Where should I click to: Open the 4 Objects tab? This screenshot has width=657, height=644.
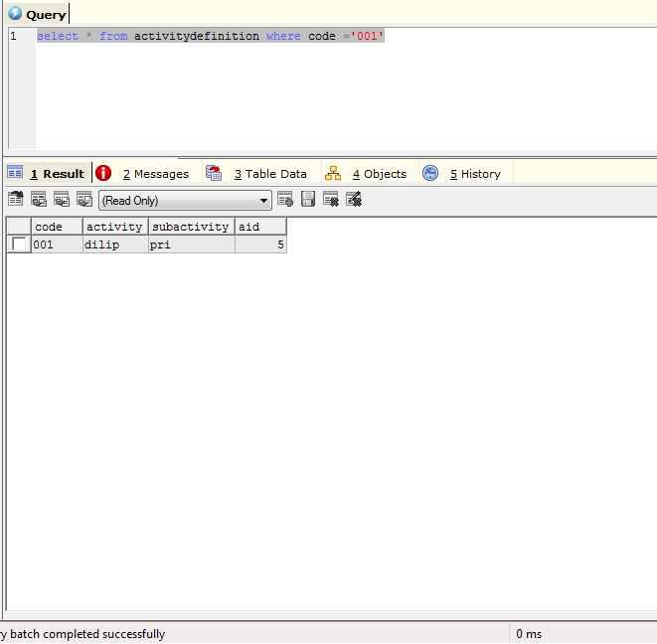click(371, 174)
